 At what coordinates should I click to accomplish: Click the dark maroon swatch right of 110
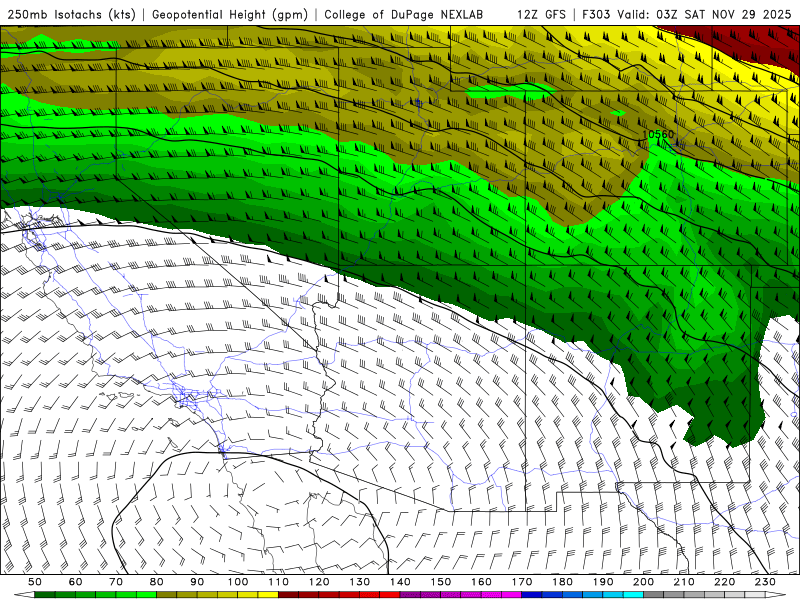click(288, 595)
